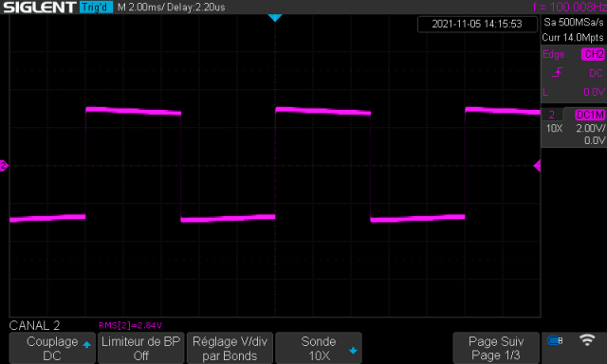Click the trigger DC coupling label
Screen dimensions: 607x364
(x=596, y=73)
